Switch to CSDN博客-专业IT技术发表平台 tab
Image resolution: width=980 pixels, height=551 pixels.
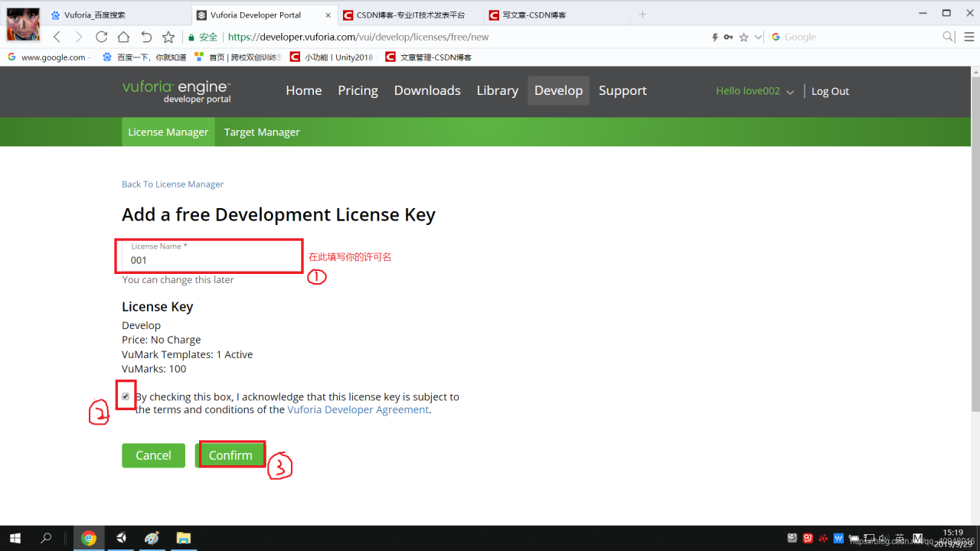(x=411, y=15)
